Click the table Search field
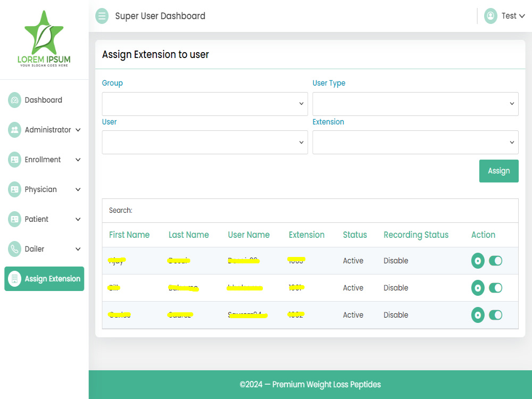532x399 pixels. pos(310,210)
